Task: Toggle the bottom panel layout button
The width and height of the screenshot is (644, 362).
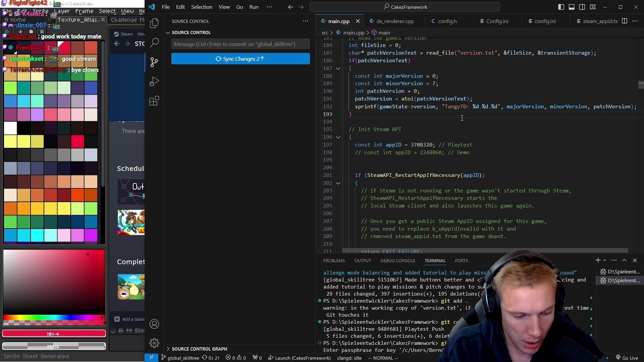Action: tap(572, 7)
